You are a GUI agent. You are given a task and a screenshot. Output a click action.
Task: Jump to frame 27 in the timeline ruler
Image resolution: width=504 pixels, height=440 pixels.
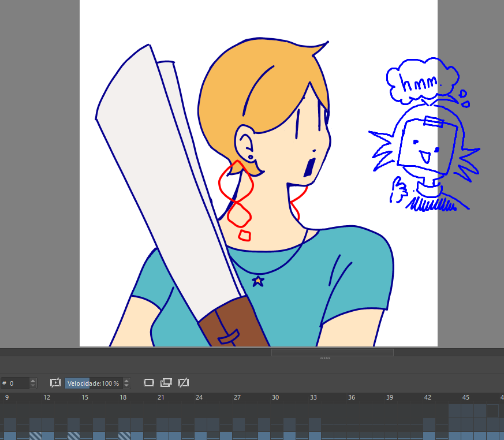237,397
